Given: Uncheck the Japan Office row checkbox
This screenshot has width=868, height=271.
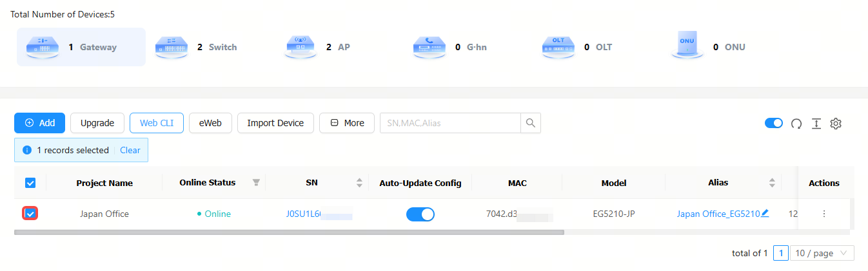Looking at the screenshot, I should [x=30, y=214].
